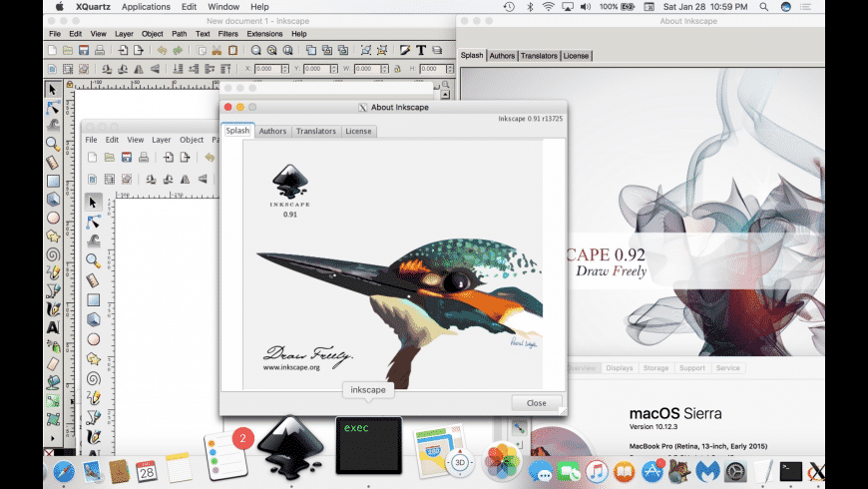The height and width of the screenshot is (489, 868).
Task: Open Text and Font dialog icon
Action: (x=421, y=50)
